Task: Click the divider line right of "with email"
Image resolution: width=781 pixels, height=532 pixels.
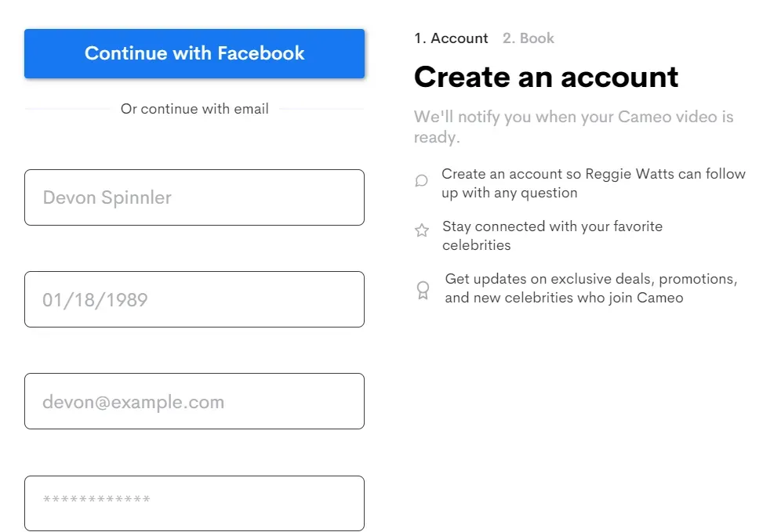Action: [x=321, y=109]
